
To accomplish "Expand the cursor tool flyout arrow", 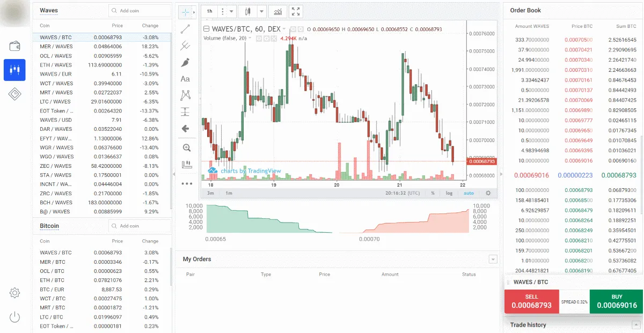I will pos(194,11).
